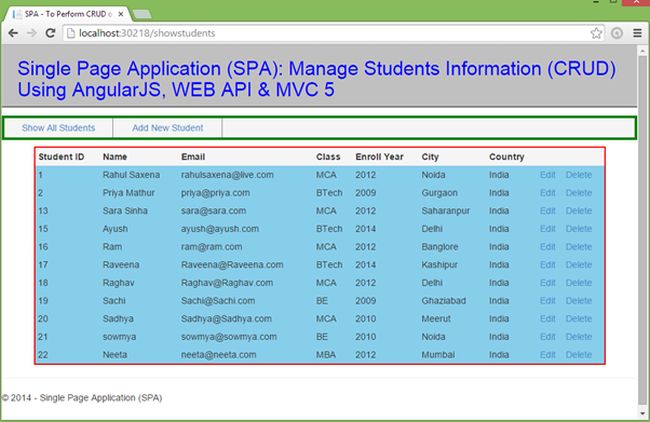
Task: Edit Ram's record
Action: tap(547, 247)
